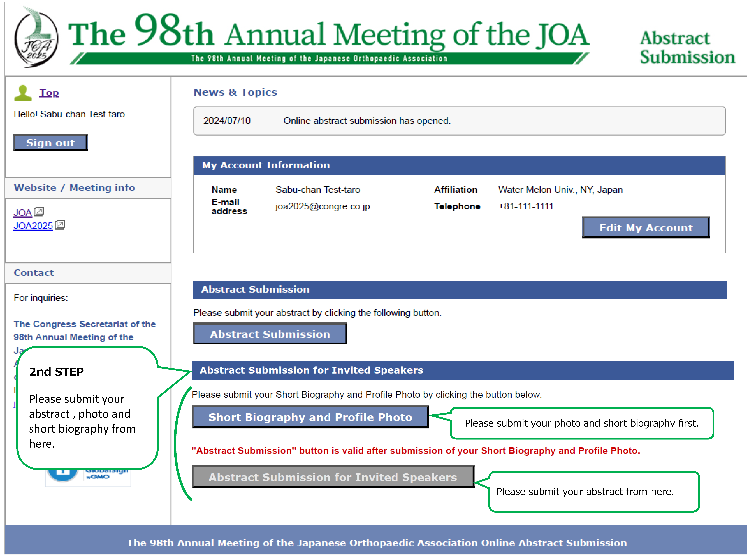This screenshot has height=560, width=747.
Task: Click the name Sabu-chan Test-taro in account info
Action: point(318,190)
